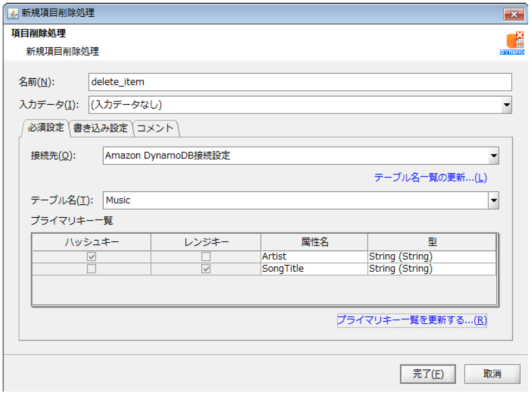Select the Artist attribute name cell
Viewport: 532px width, 396px height.
coord(314,256)
